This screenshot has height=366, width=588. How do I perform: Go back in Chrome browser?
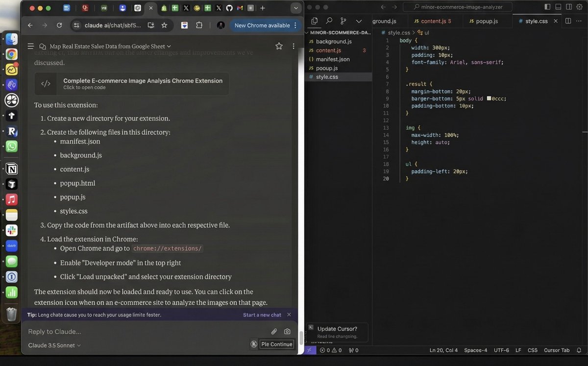30,25
